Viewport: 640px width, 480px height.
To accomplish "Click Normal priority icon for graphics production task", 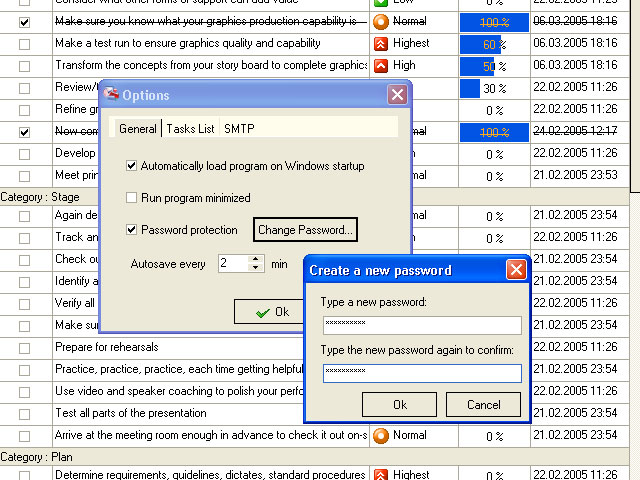I will click(380, 22).
